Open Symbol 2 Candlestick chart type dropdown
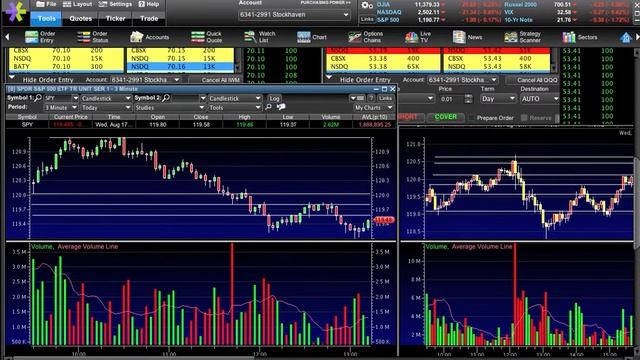Viewport: 640px width, 360px height. 235,98
